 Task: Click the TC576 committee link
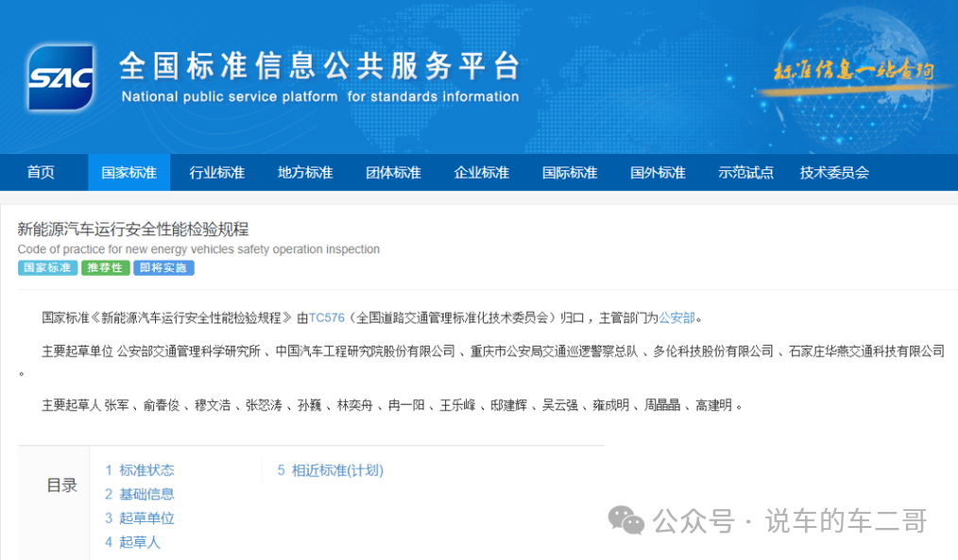326,317
